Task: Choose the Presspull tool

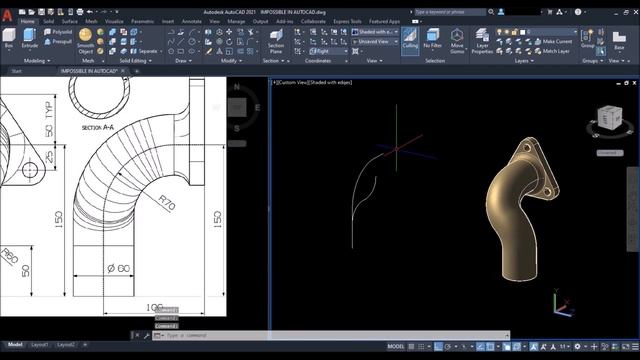Action: coord(58,41)
